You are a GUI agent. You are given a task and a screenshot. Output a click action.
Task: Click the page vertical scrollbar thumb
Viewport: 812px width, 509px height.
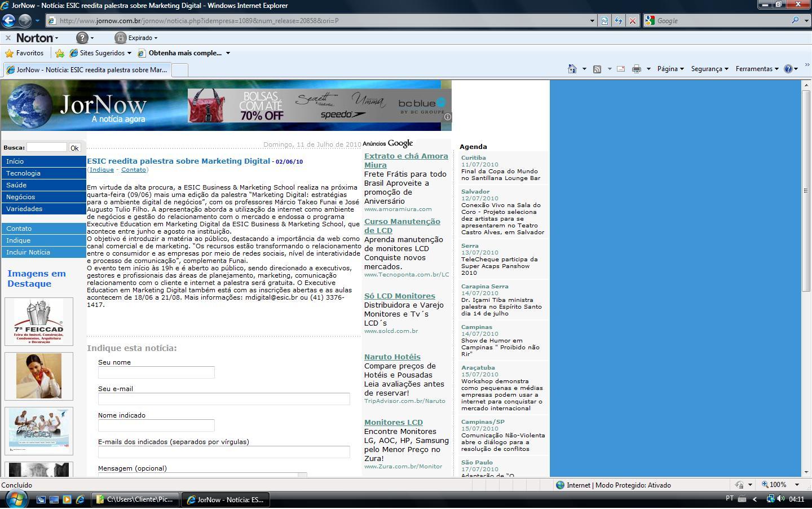(806, 191)
